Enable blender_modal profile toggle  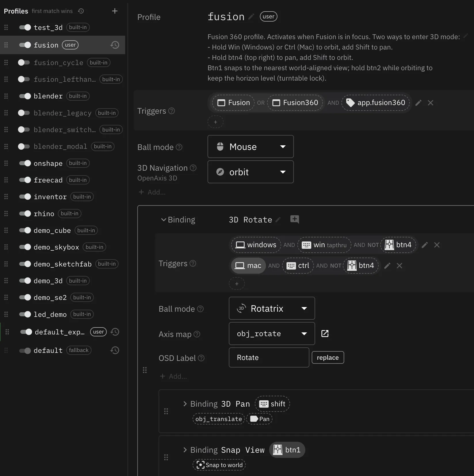(x=24, y=146)
